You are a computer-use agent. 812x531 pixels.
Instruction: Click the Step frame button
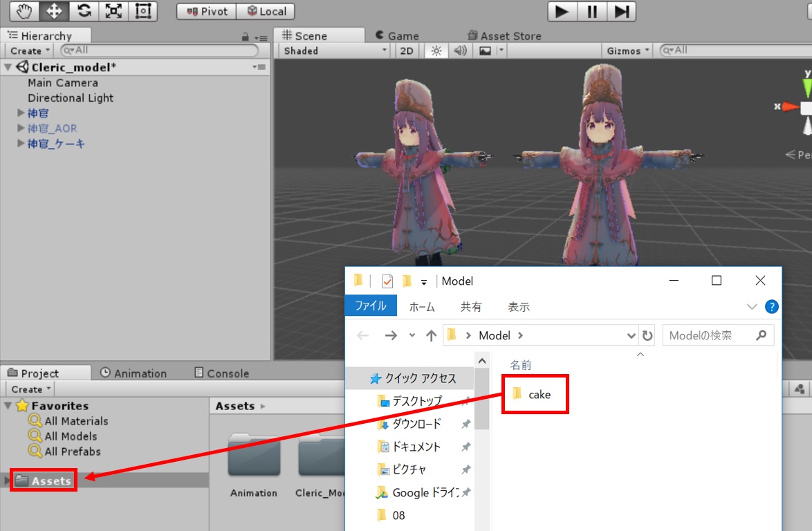[622, 11]
